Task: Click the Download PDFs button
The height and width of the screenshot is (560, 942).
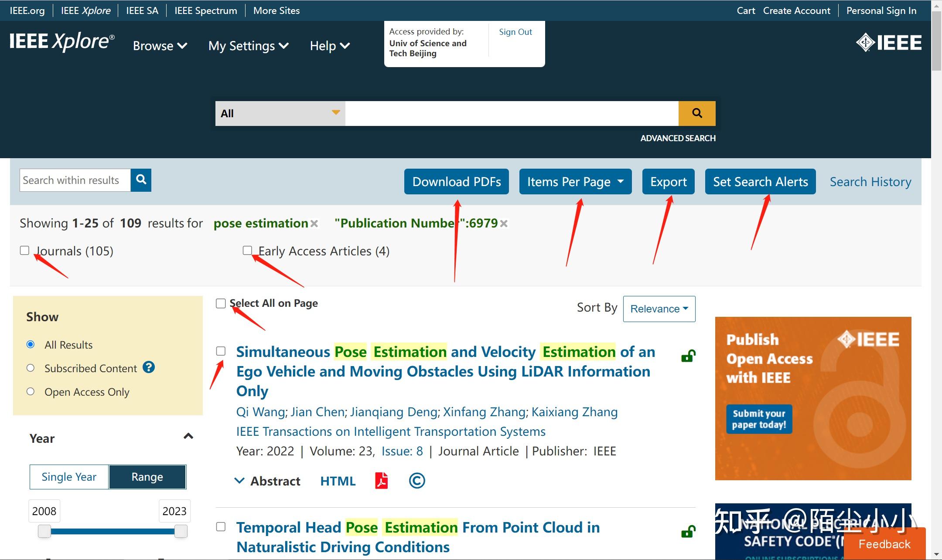Action: [x=456, y=181]
